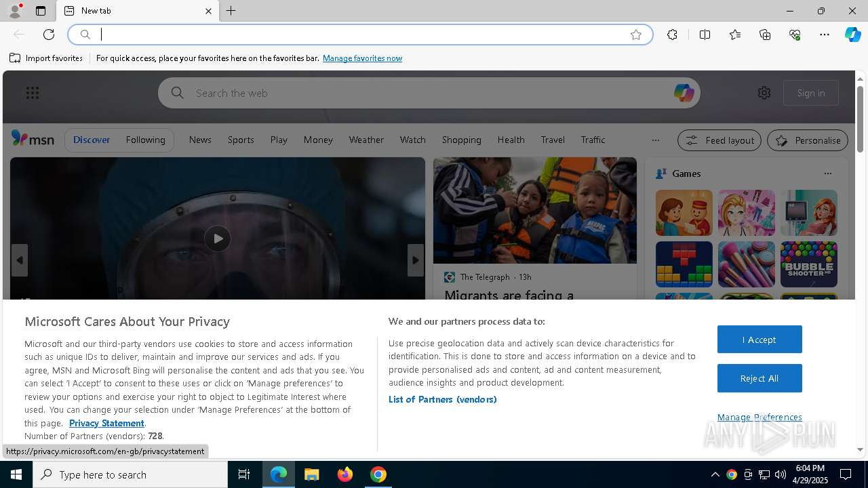Refresh the page

coord(49,35)
